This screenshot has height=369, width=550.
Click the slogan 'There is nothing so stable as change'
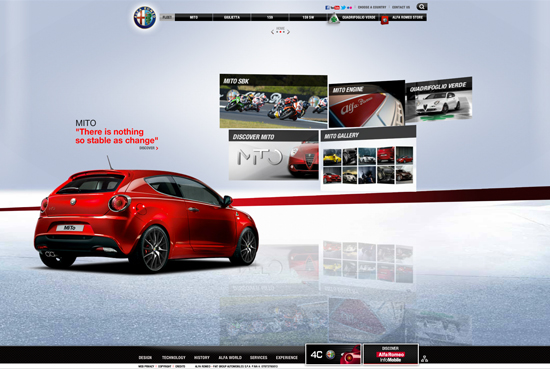pyautogui.click(x=116, y=136)
